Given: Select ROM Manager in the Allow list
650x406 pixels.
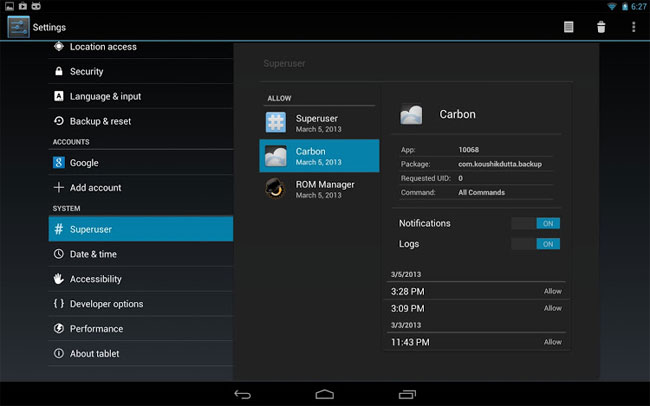Looking at the screenshot, I should tap(319, 189).
